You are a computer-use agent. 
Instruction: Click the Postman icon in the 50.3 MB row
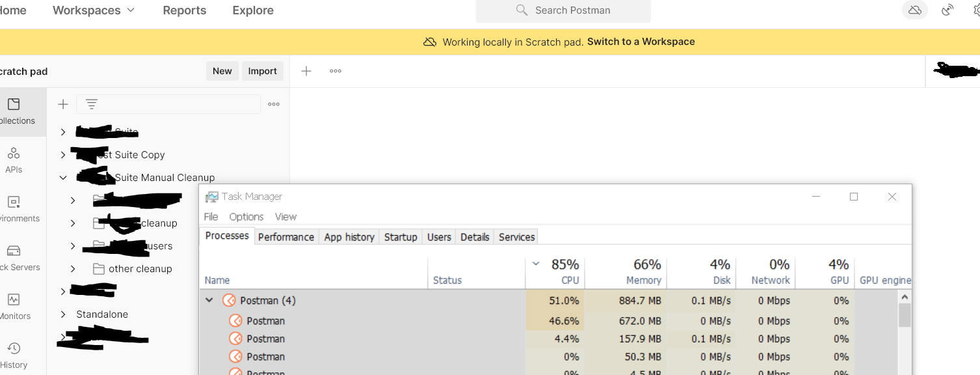(x=235, y=357)
